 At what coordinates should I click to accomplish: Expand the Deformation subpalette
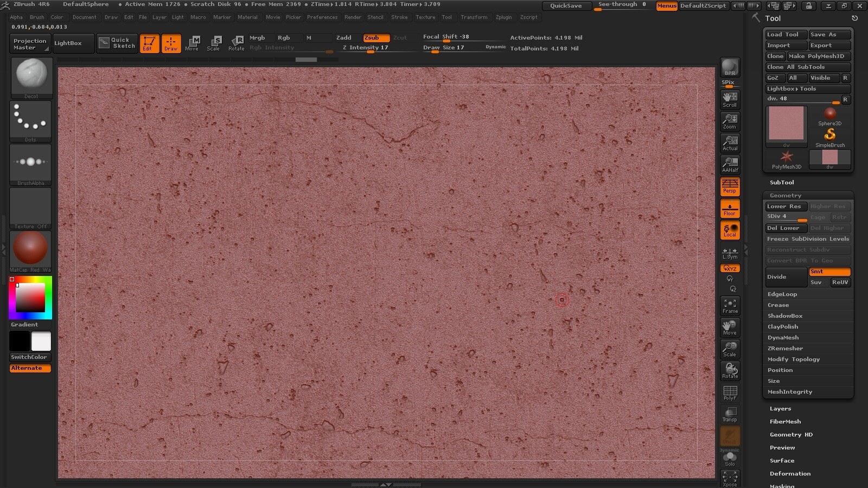[x=790, y=474]
